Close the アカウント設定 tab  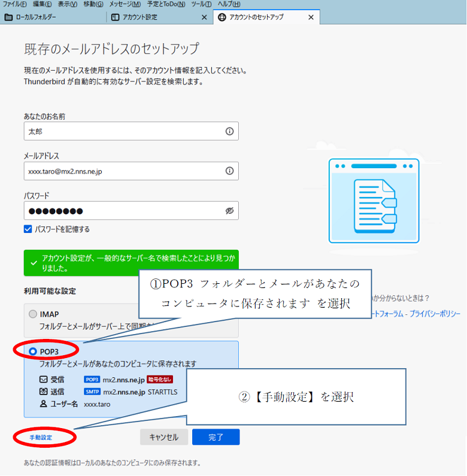(204, 17)
